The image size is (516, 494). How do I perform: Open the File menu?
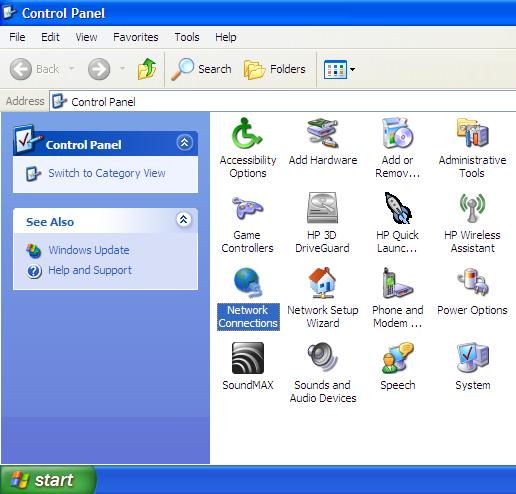[17, 37]
